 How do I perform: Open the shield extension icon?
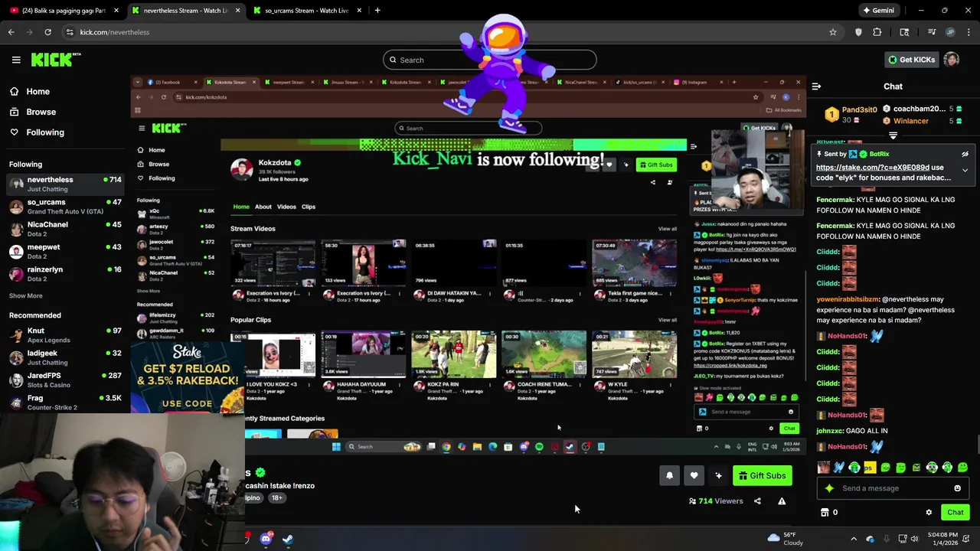(858, 32)
